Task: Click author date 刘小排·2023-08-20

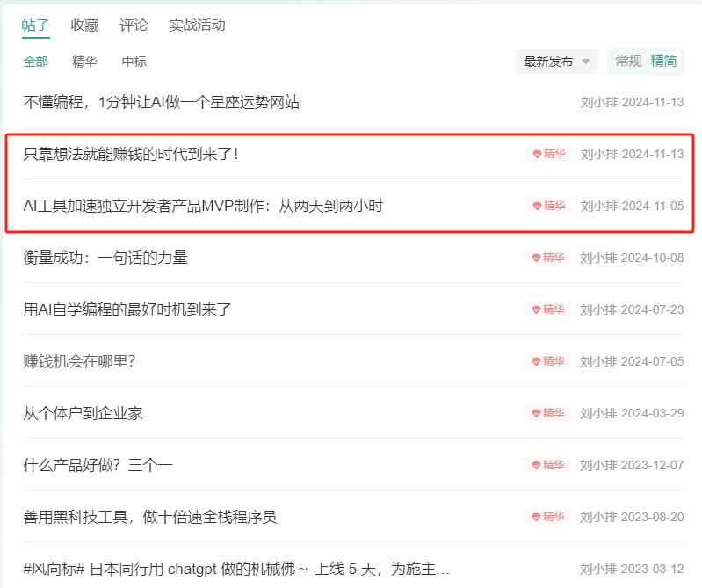Action: coord(632,517)
